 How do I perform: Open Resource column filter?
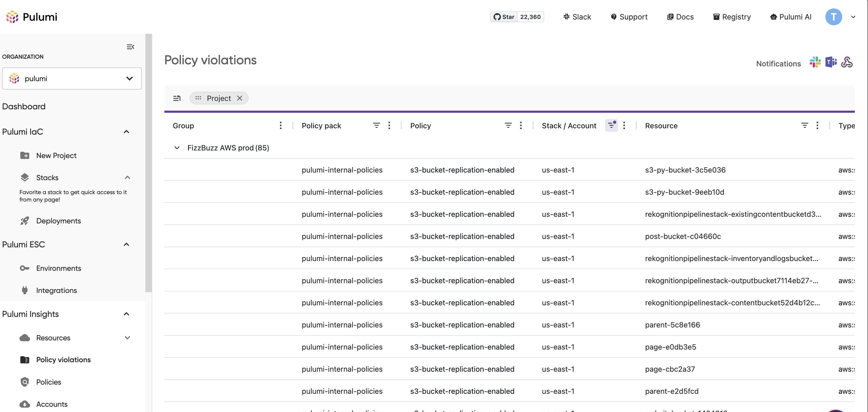click(805, 125)
